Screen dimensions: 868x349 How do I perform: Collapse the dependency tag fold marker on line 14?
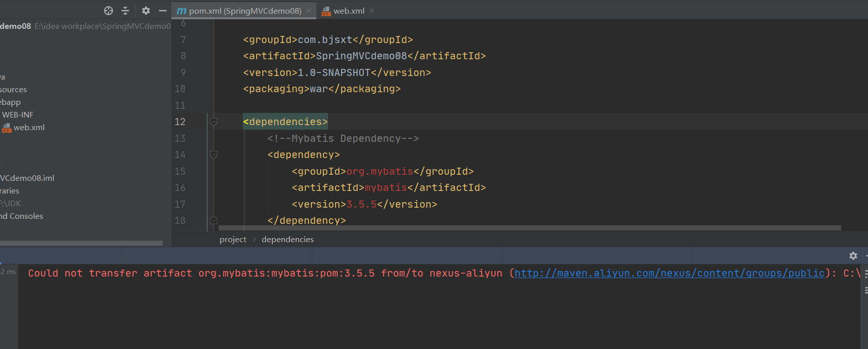[x=213, y=154]
